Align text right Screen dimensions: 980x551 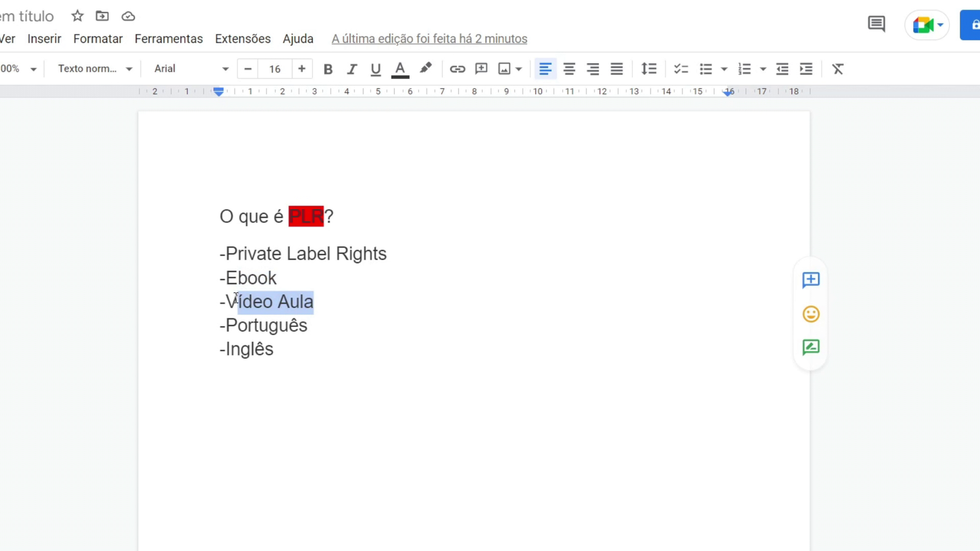tap(593, 69)
